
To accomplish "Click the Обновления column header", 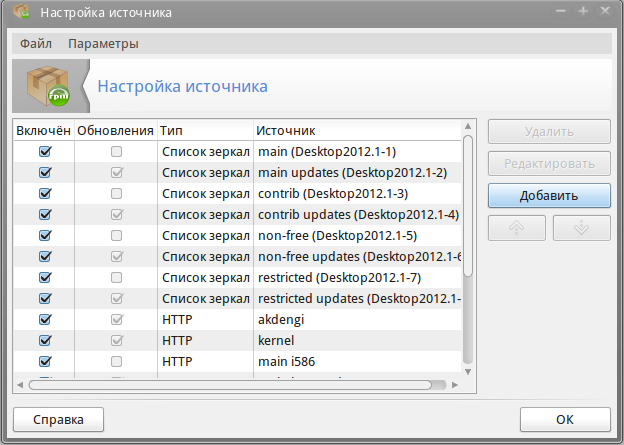I will [115, 131].
